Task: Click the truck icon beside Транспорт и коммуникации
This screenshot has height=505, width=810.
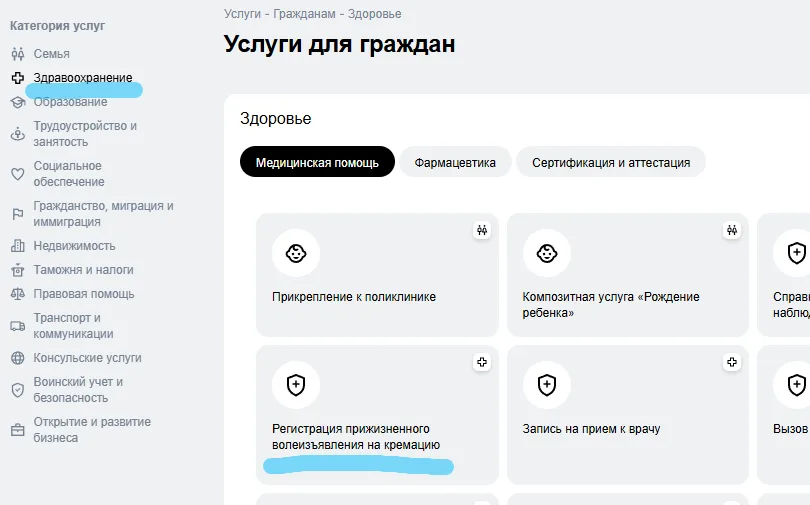Action: coord(18,326)
